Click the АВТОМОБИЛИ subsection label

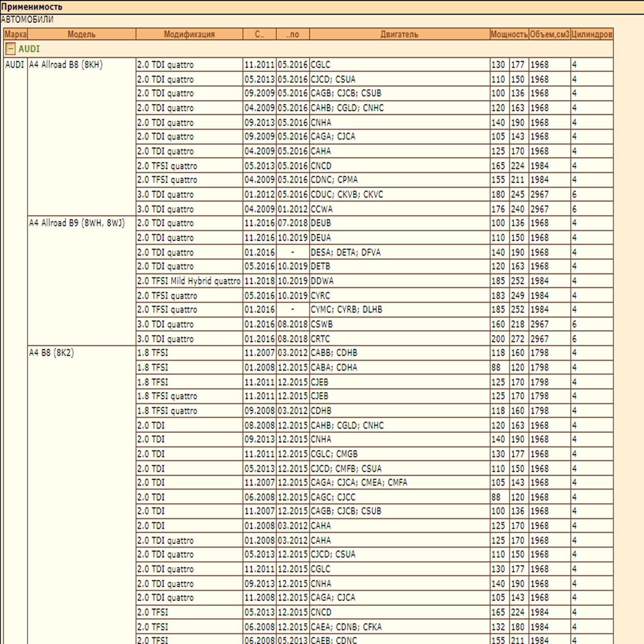click(27, 19)
